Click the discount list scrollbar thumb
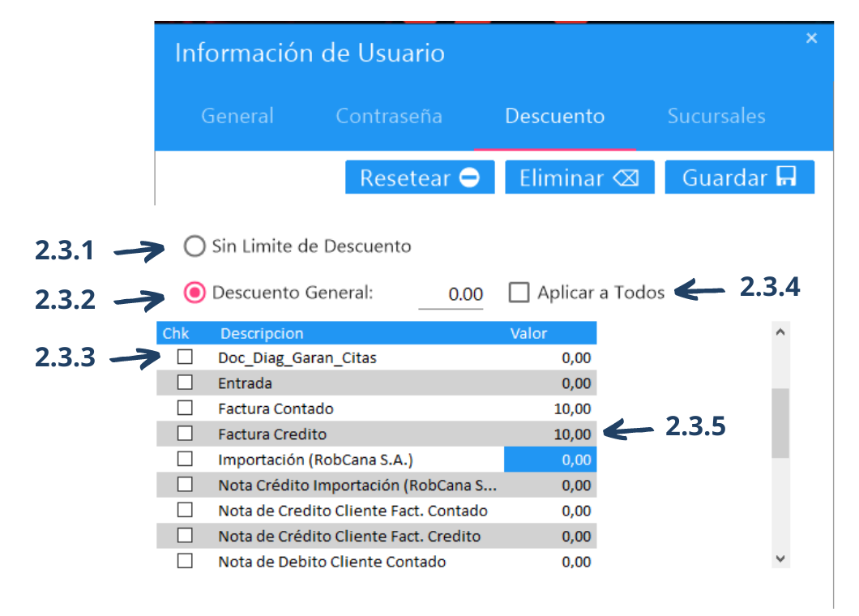The height and width of the screenshot is (616, 859). point(780,423)
